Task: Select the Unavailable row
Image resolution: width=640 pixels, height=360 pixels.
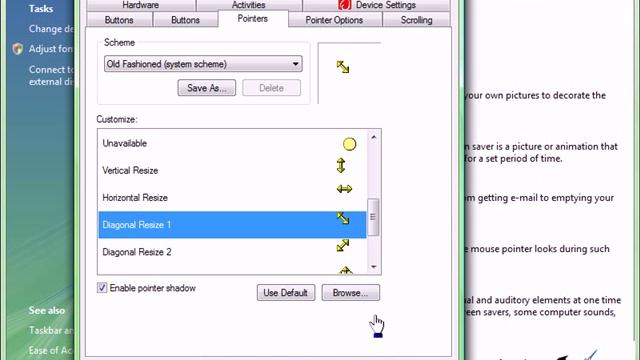Action: [x=232, y=143]
